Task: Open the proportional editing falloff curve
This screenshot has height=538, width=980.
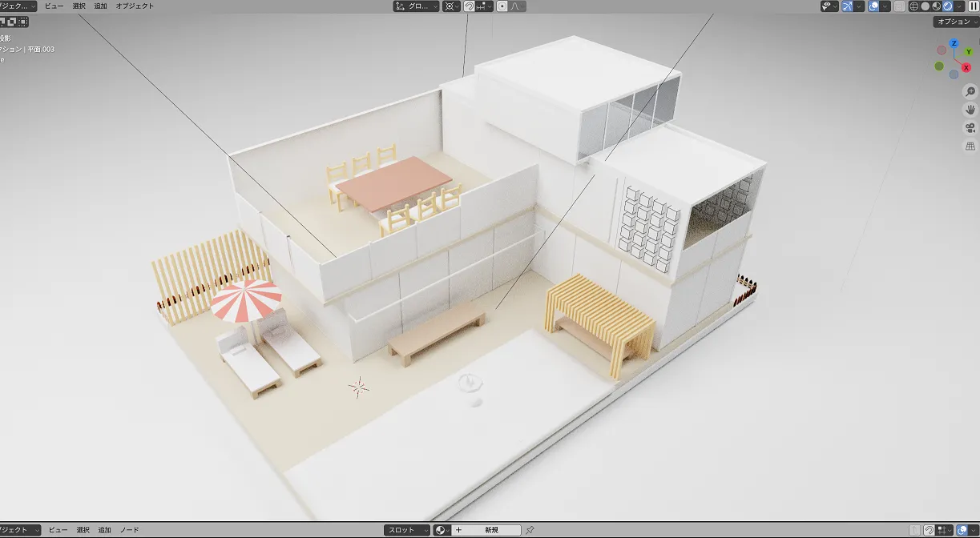Action: 516,6
